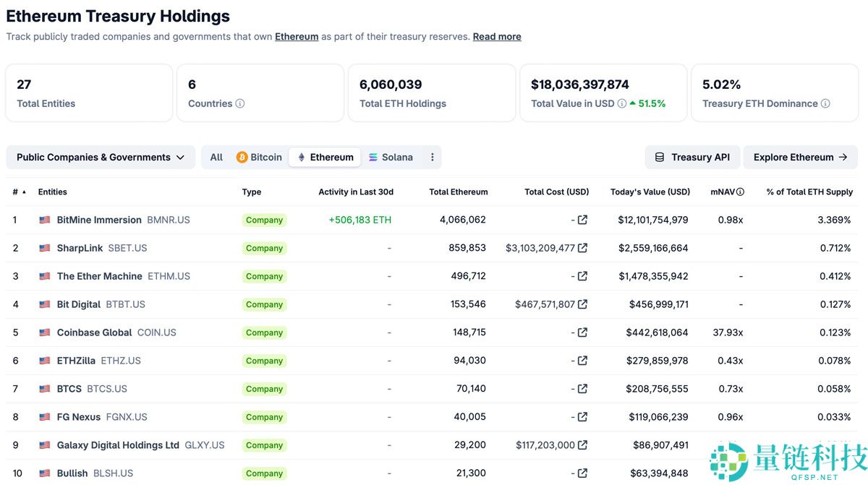Open the three-dot more coins menu
Viewport: 868px width, 485px height.
tap(433, 157)
